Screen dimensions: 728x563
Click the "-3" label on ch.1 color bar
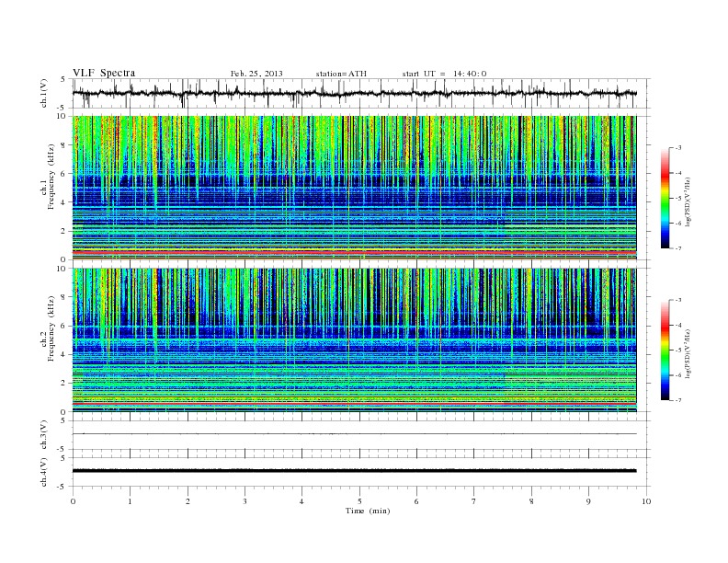click(x=677, y=148)
